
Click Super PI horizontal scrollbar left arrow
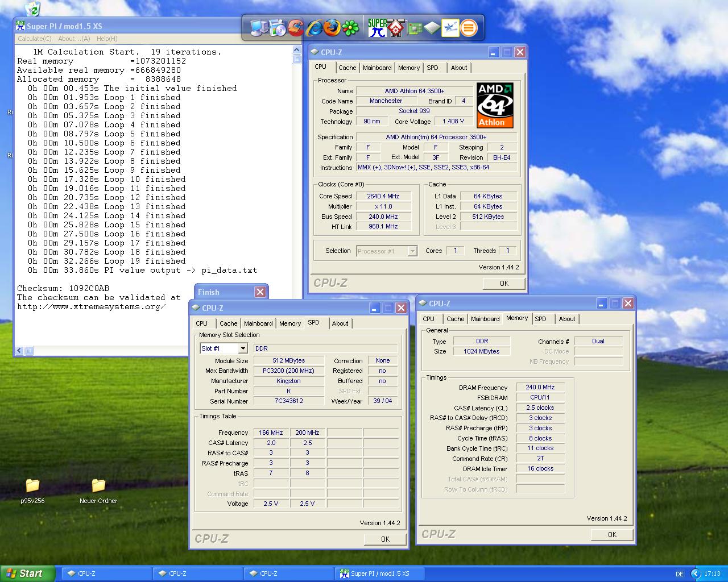coord(20,351)
